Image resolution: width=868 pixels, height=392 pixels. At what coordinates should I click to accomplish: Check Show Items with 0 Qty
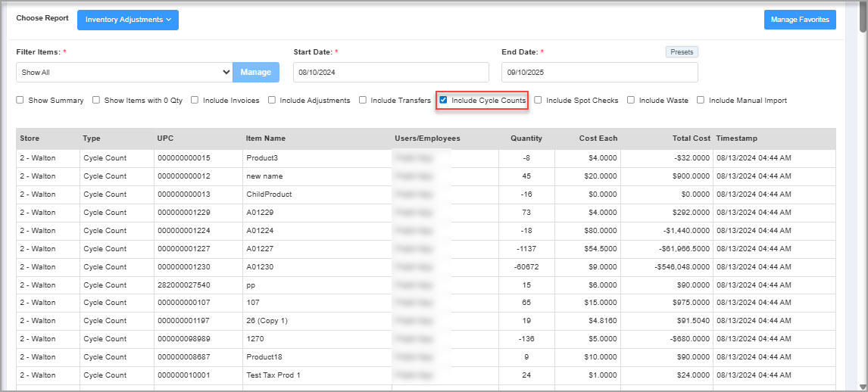[96, 100]
